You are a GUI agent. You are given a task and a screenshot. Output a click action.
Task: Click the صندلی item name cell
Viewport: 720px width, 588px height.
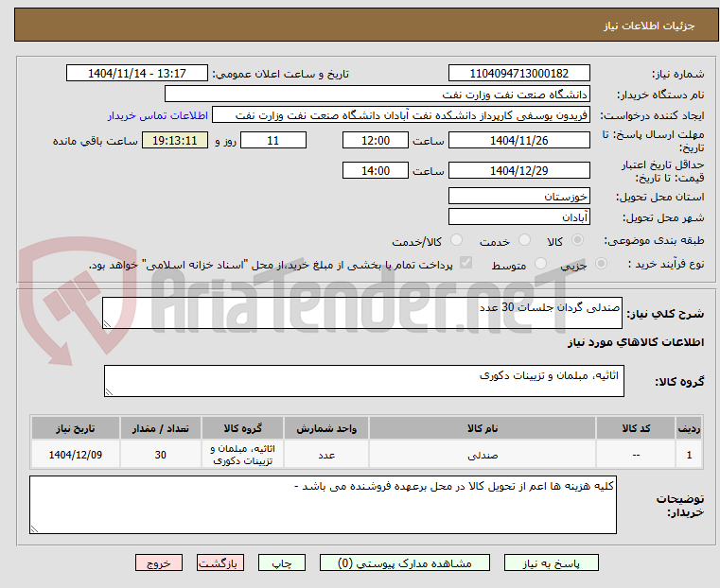[x=483, y=455]
